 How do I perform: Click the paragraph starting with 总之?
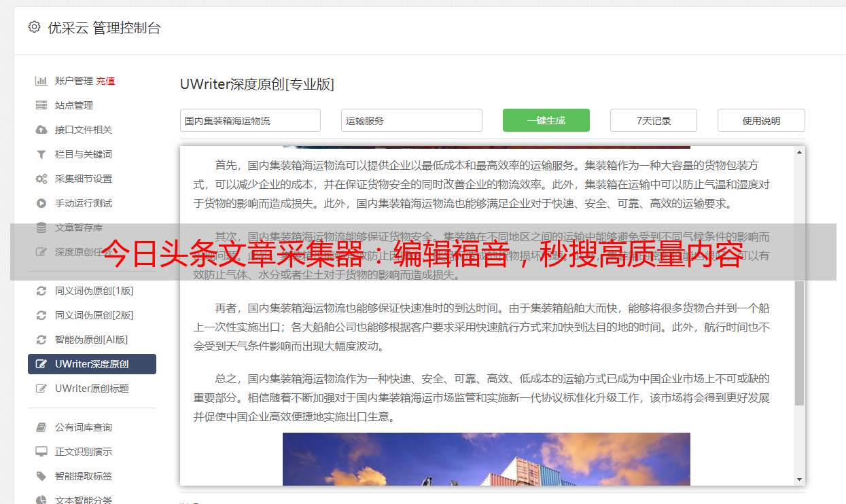coord(482,397)
